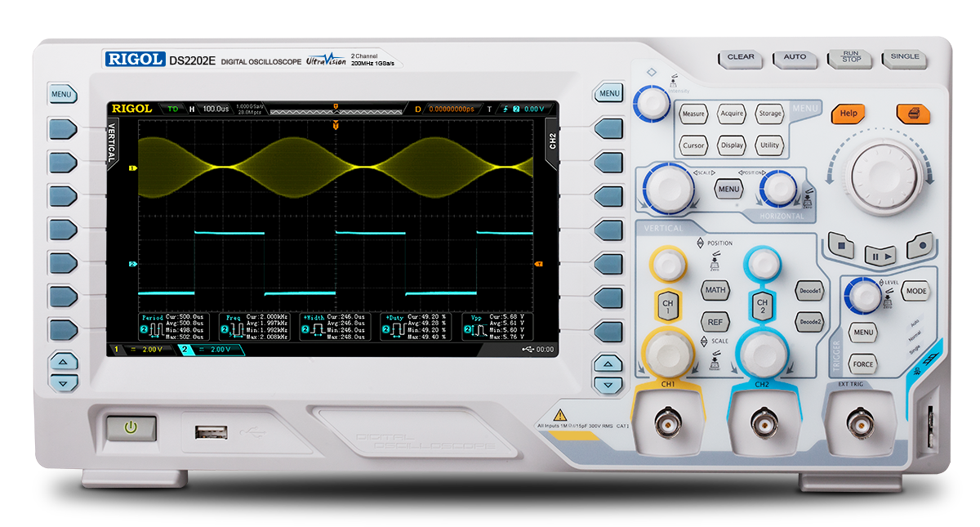Select the cyan channel 2 ground marker on screen
The width and height of the screenshot is (980, 527).
(132, 264)
